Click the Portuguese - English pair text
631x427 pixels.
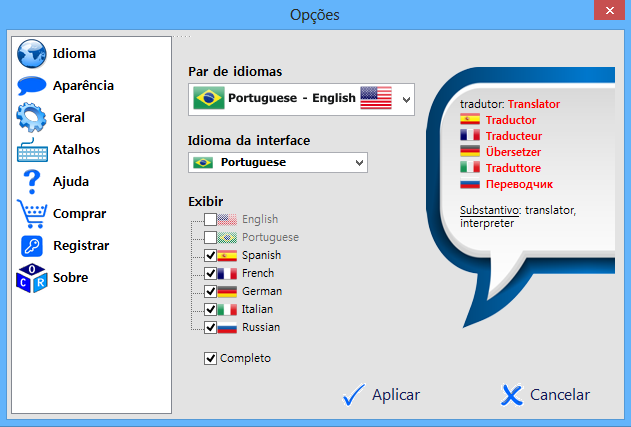pyautogui.click(x=292, y=98)
